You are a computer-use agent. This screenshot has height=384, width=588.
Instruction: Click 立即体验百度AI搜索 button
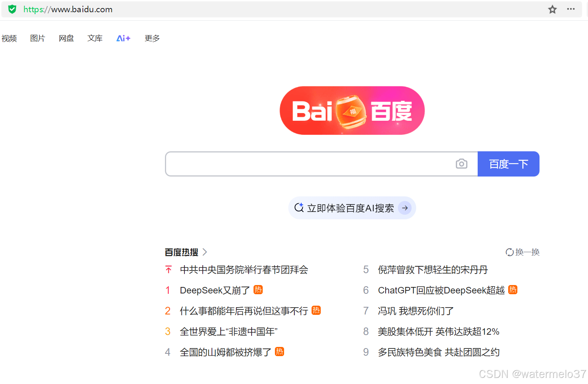(x=352, y=208)
